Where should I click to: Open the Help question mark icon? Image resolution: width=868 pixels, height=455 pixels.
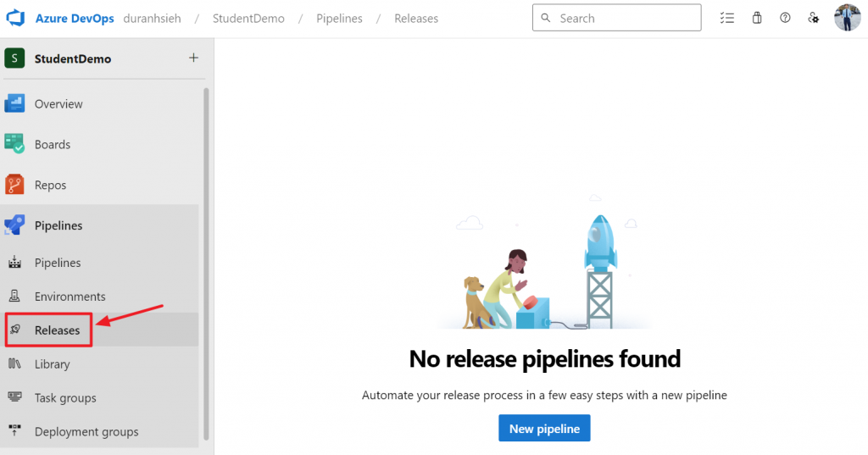[785, 18]
